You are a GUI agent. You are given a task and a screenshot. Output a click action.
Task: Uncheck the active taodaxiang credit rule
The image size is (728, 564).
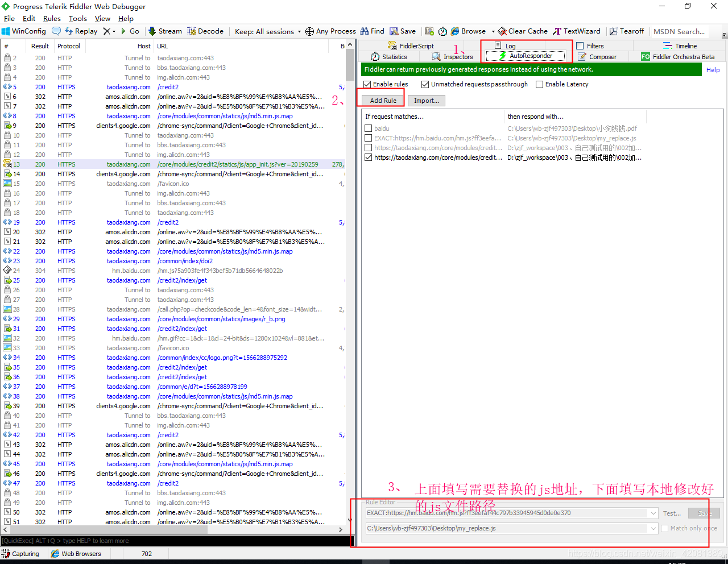(369, 157)
